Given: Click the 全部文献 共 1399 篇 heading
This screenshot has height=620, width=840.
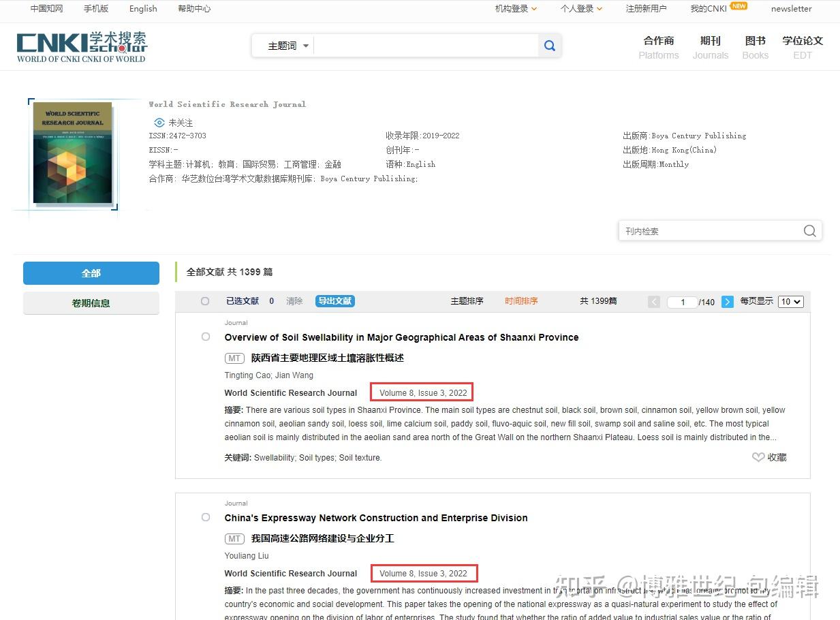Looking at the screenshot, I should 230,272.
